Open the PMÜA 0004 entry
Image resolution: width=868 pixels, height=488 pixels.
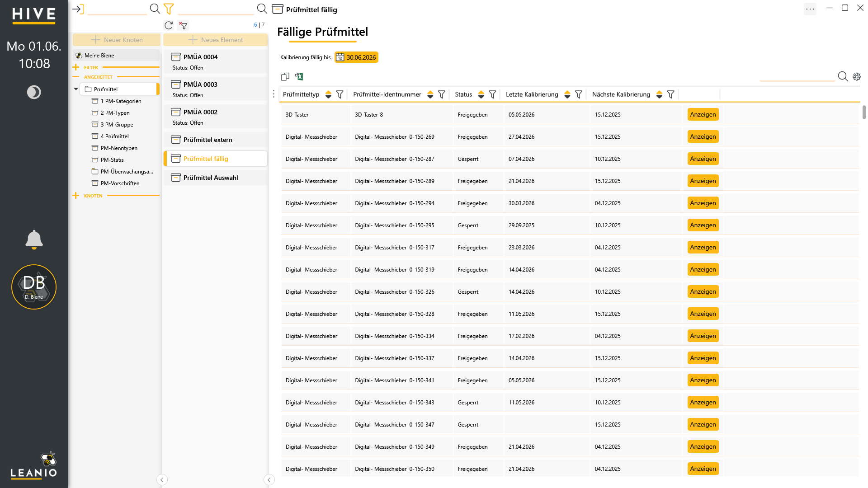click(215, 62)
